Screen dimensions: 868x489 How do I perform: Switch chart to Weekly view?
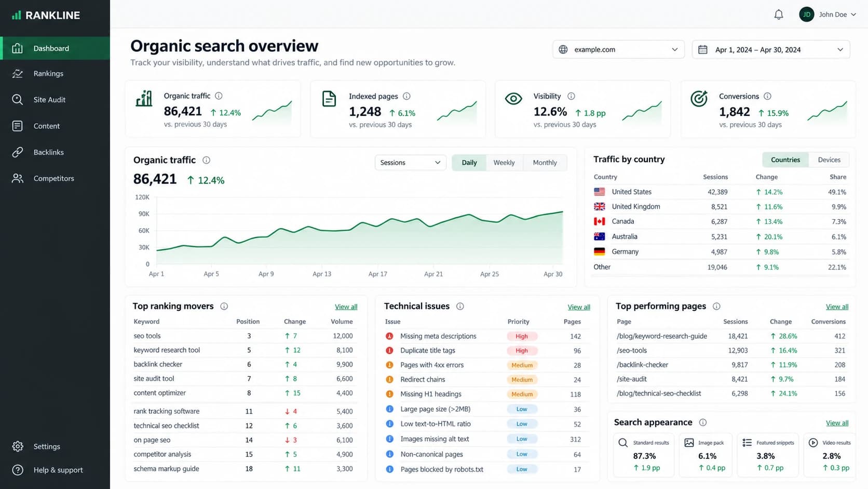[x=504, y=163]
